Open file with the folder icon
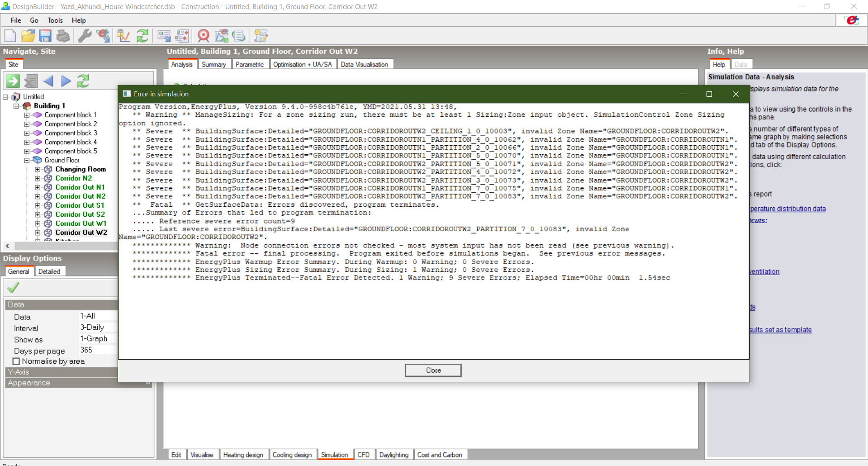This screenshot has height=466, width=868. 28,36
